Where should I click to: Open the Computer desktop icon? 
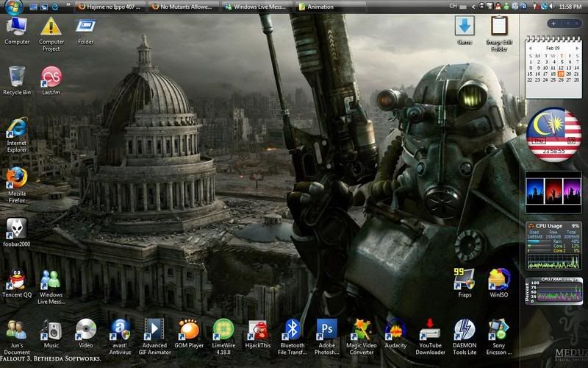17,31
